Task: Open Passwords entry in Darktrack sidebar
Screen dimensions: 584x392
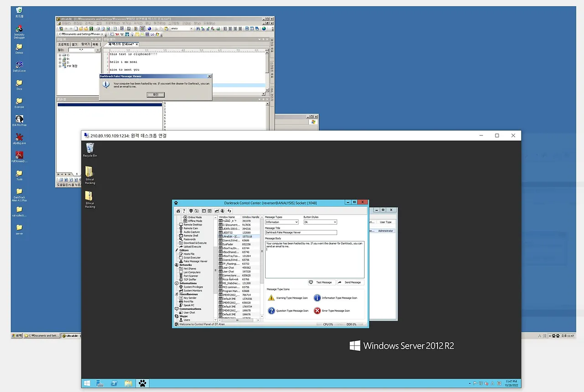Action: [189, 239]
